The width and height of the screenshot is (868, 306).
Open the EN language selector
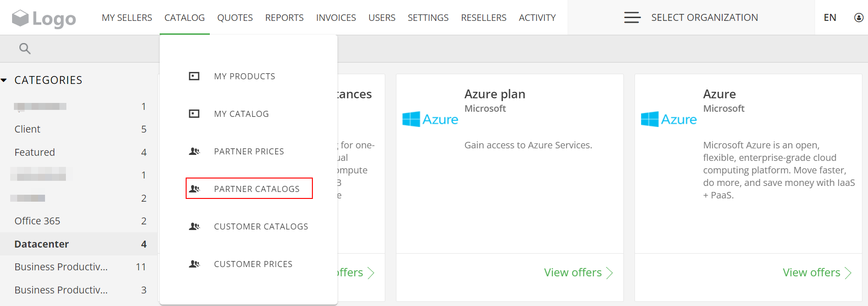pyautogui.click(x=830, y=18)
